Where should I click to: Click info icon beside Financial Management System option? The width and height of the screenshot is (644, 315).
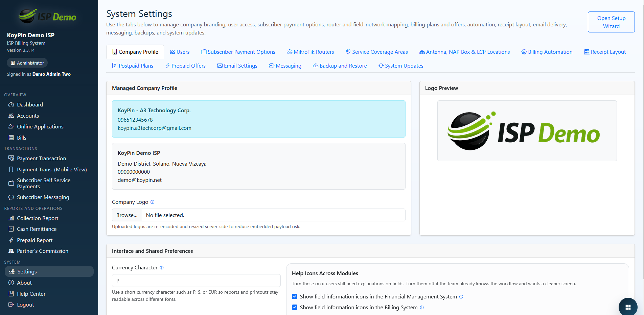point(461,297)
